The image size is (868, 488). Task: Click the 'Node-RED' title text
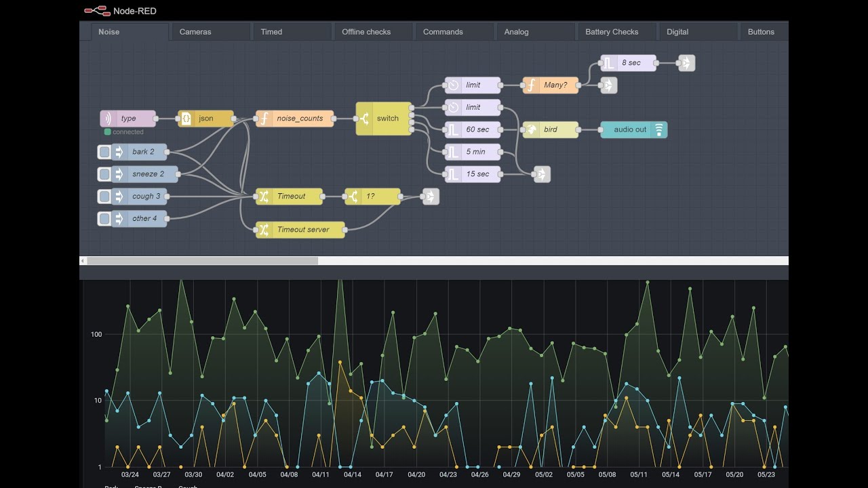tap(135, 11)
